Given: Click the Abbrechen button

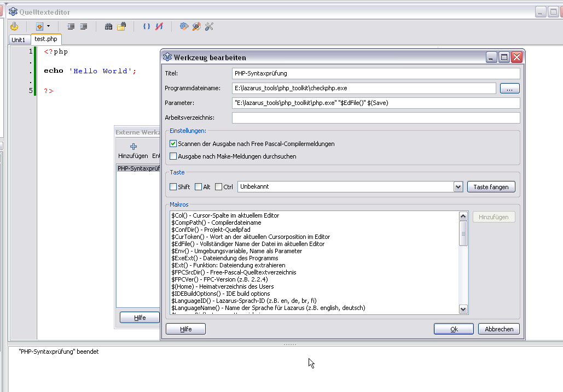Looking at the screenshot, I should pos(498,329).
